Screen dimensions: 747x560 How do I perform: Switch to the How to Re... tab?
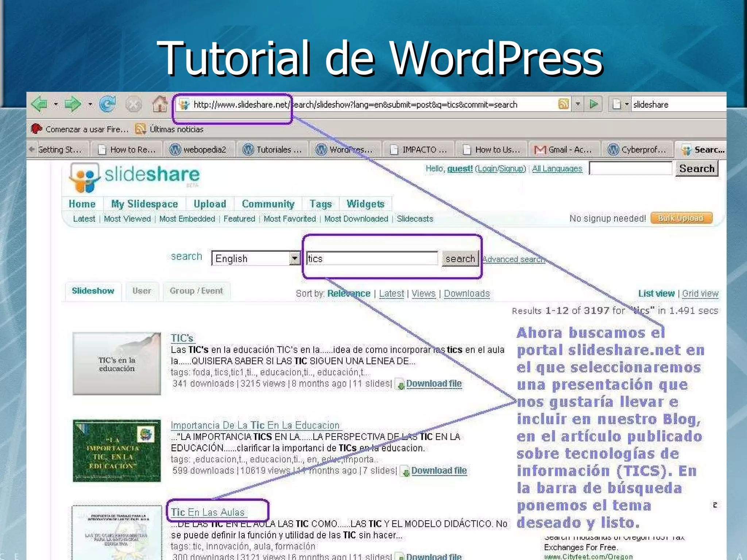(126, 149)
